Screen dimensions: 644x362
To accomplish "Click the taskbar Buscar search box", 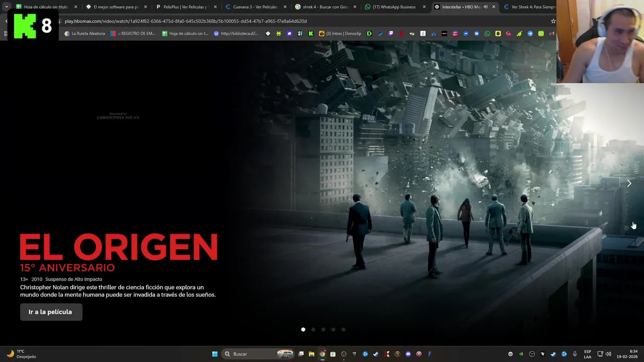I will tap(259, 354).
